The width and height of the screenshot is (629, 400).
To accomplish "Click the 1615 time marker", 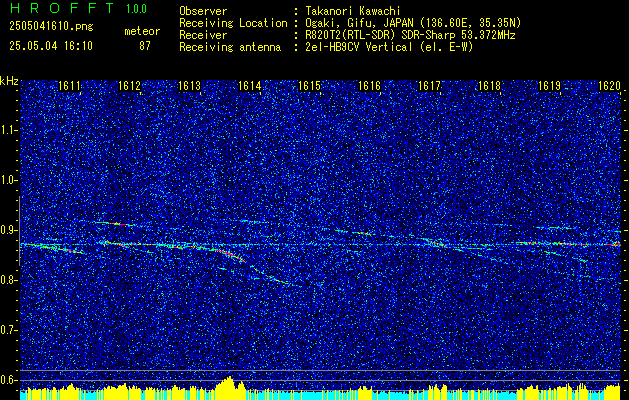I will 310,86.
